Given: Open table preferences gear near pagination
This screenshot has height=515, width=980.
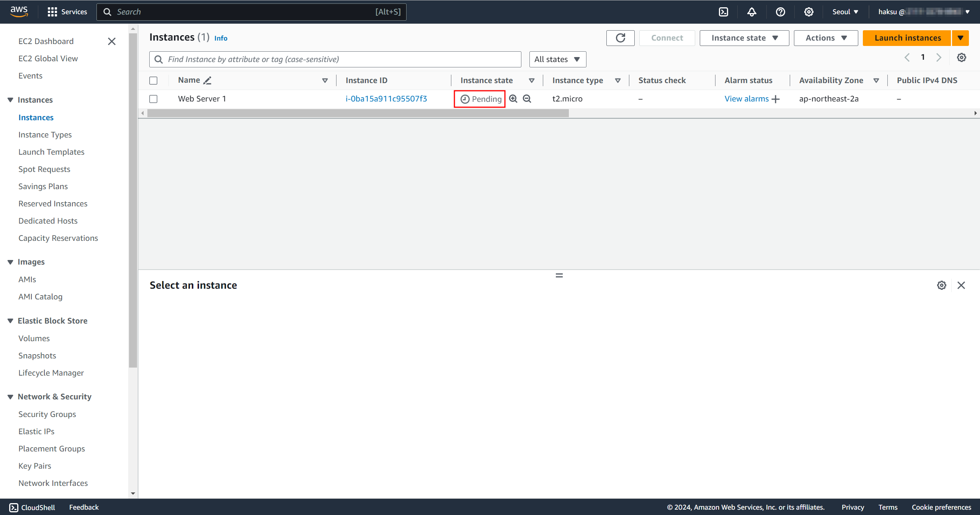Looking at the screenshot, I should point(961,57).
